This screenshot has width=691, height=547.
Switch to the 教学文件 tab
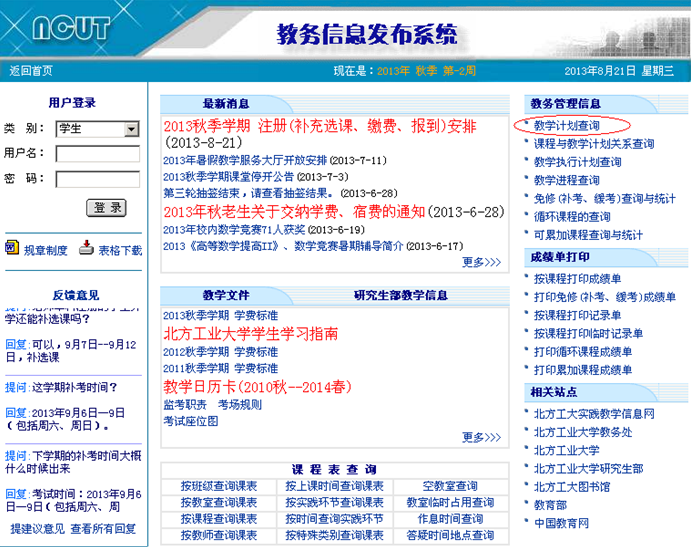(x=226, y=295)
